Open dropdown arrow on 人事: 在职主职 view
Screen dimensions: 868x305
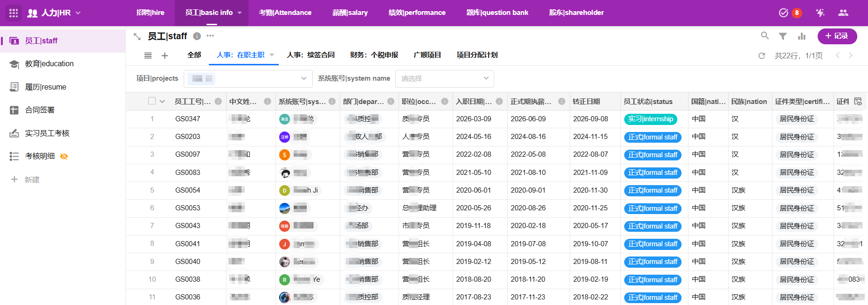tap(272, 55)
